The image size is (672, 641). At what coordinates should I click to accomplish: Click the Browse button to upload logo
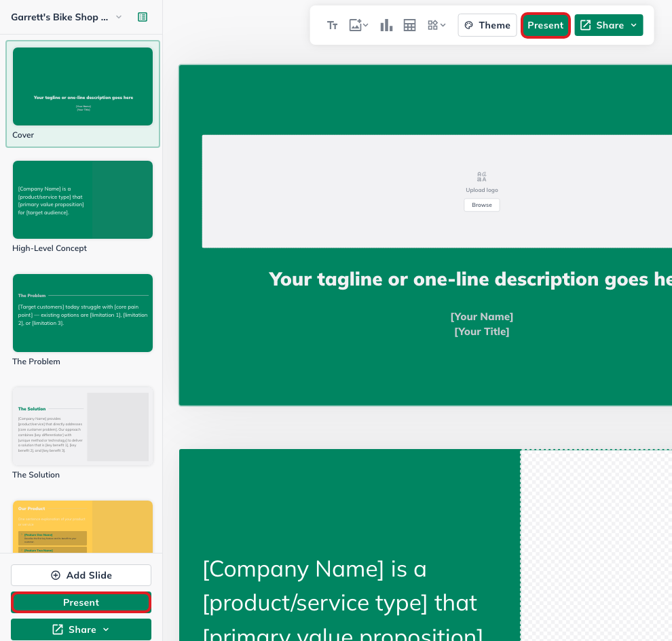click(482, 205)
